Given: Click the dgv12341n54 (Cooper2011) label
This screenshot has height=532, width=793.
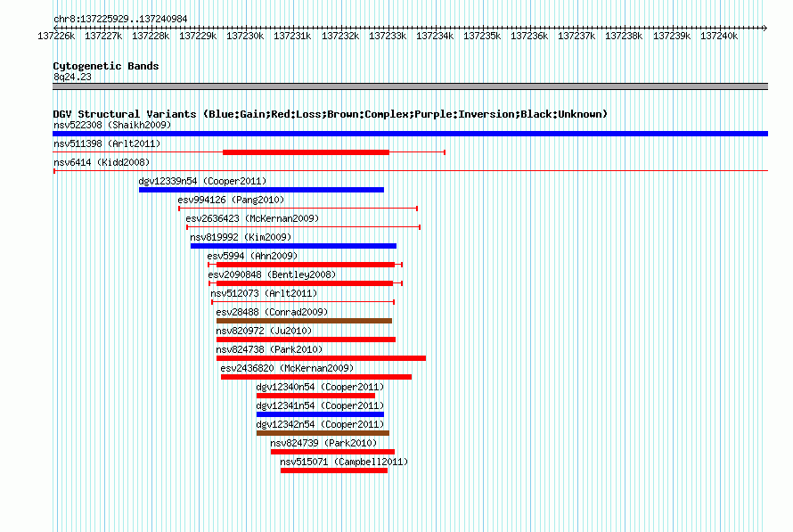Looking at the screenshot, I should (320, 405).
